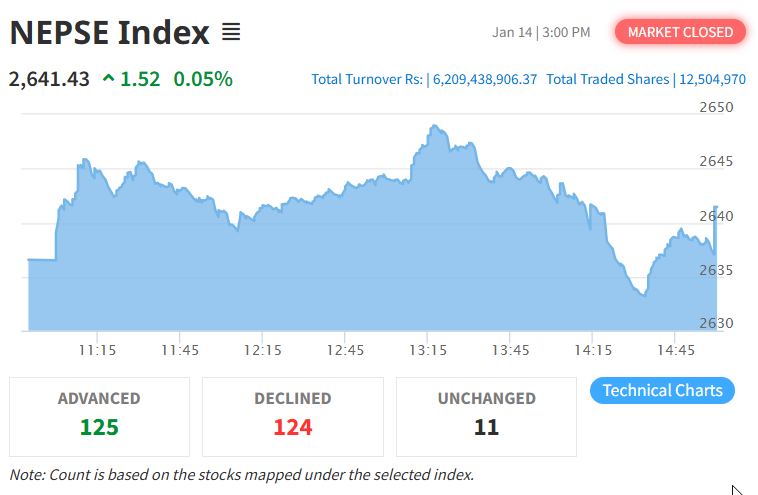
Task: Click the 12:45 time axis label
Action: point(345,350)
